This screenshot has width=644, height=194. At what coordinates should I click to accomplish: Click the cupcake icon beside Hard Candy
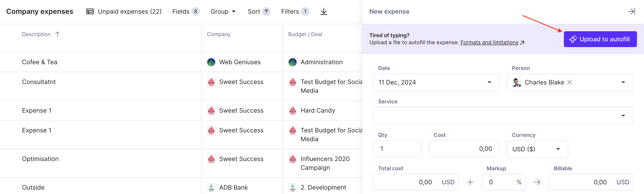coord(293,110)
